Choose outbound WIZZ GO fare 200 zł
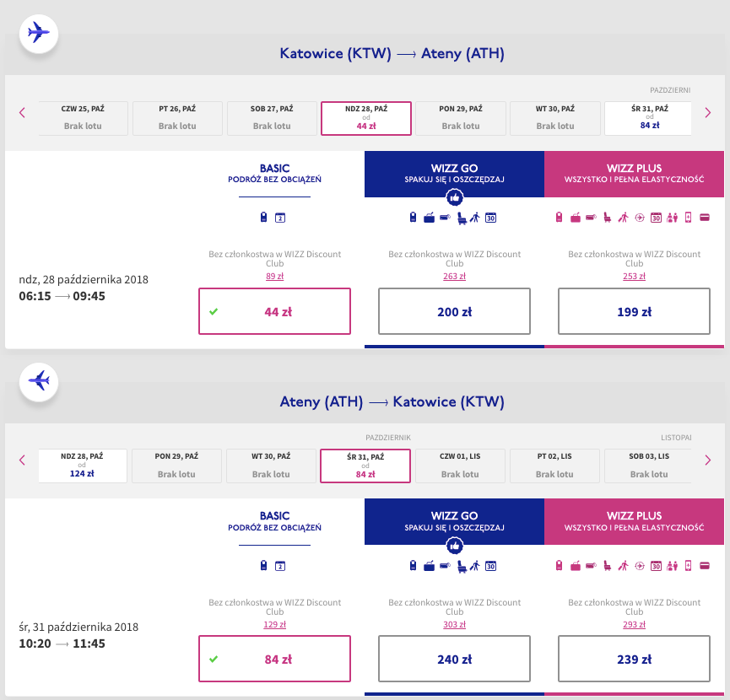Image resolution: width=730 pixels, height=700 pixels. point(454,311)
